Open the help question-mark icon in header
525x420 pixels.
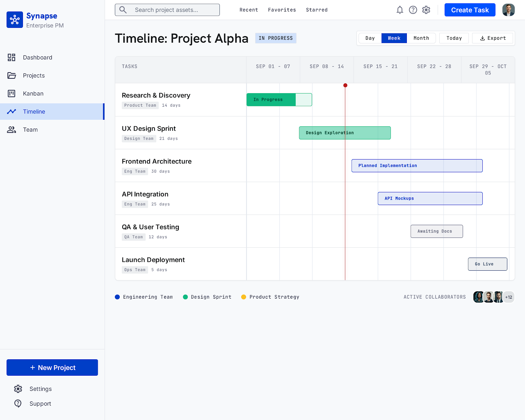[413, 10]
